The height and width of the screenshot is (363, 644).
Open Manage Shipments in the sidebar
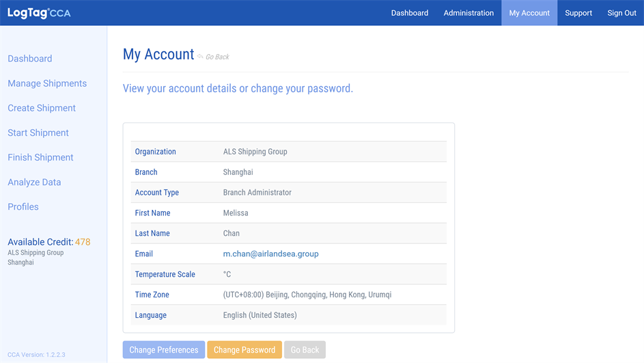[47, 83]
